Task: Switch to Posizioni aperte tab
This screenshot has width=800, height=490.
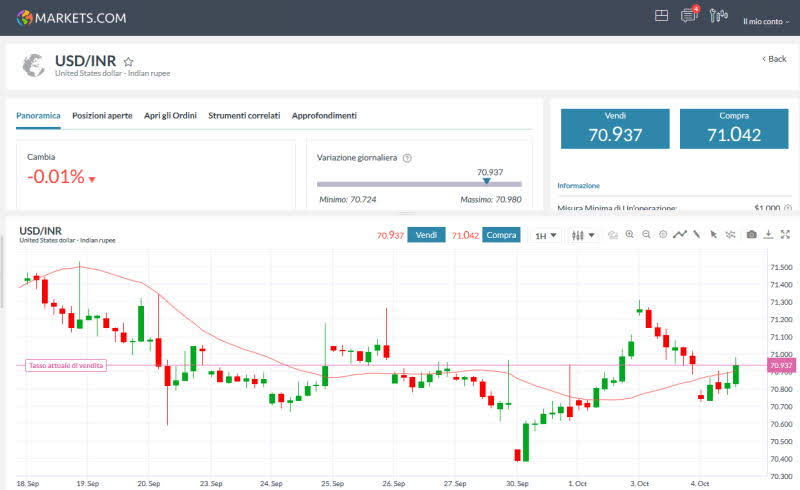Action: [x=102, y=116]
